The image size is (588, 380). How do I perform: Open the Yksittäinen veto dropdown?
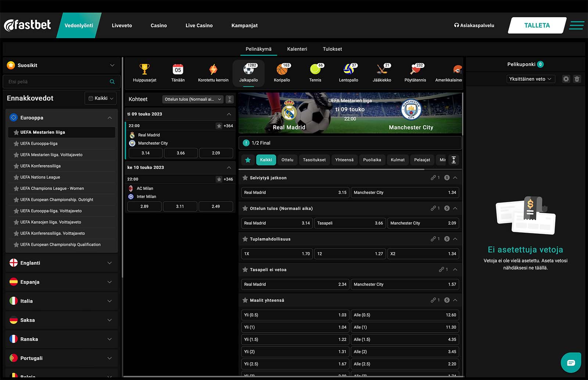530,79
